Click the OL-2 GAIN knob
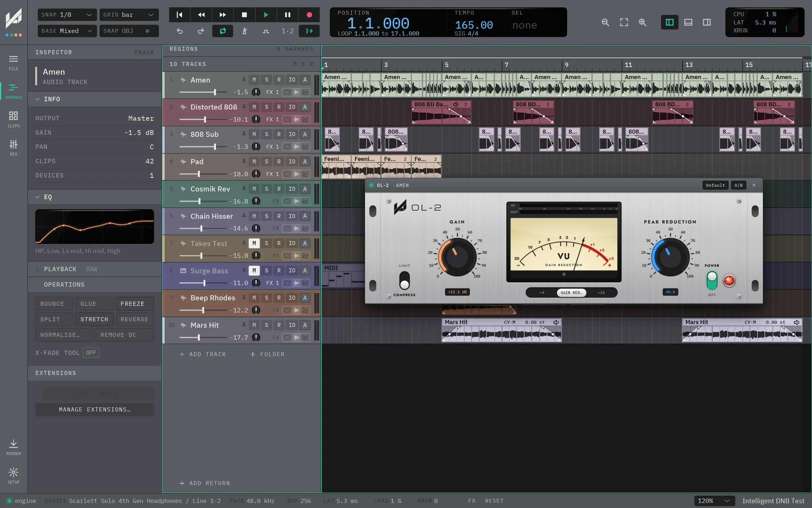The height and width of the screenshot is (508, 812). point(457,257)
